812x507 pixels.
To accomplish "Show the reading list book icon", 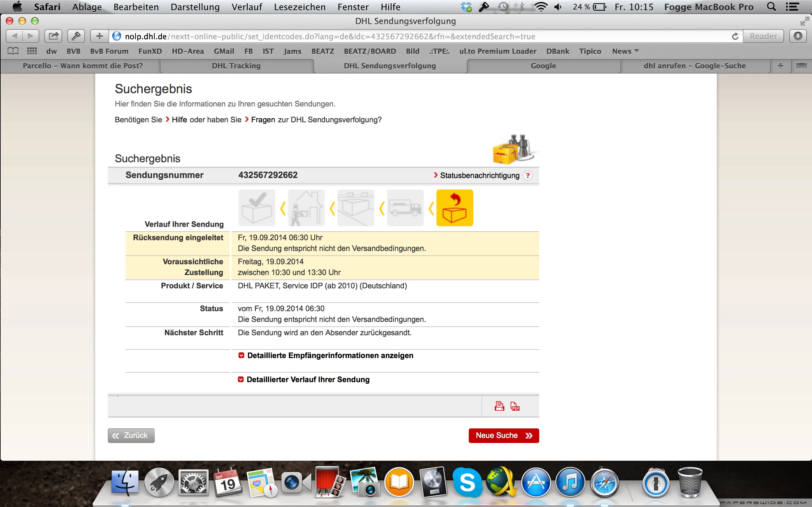I will 13,51.
